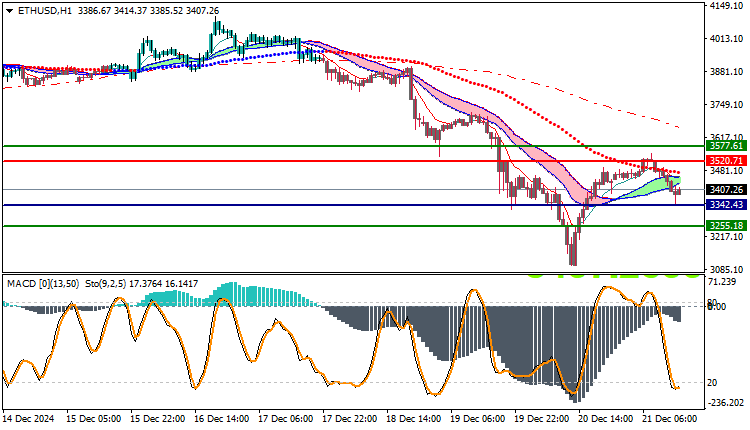
Task: Click the 3085.10 price axis value
Action: 726,270
